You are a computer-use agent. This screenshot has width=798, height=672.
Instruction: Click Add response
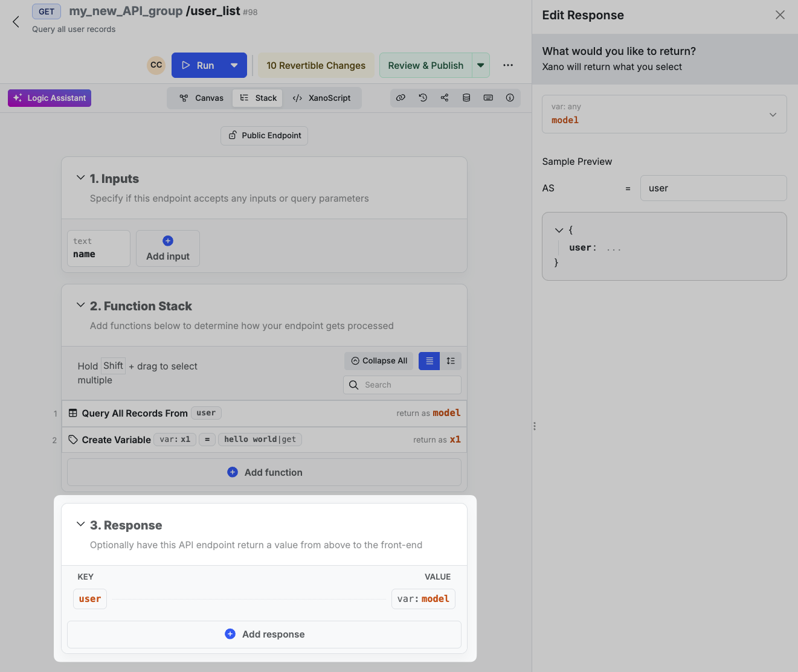point(264,634)
